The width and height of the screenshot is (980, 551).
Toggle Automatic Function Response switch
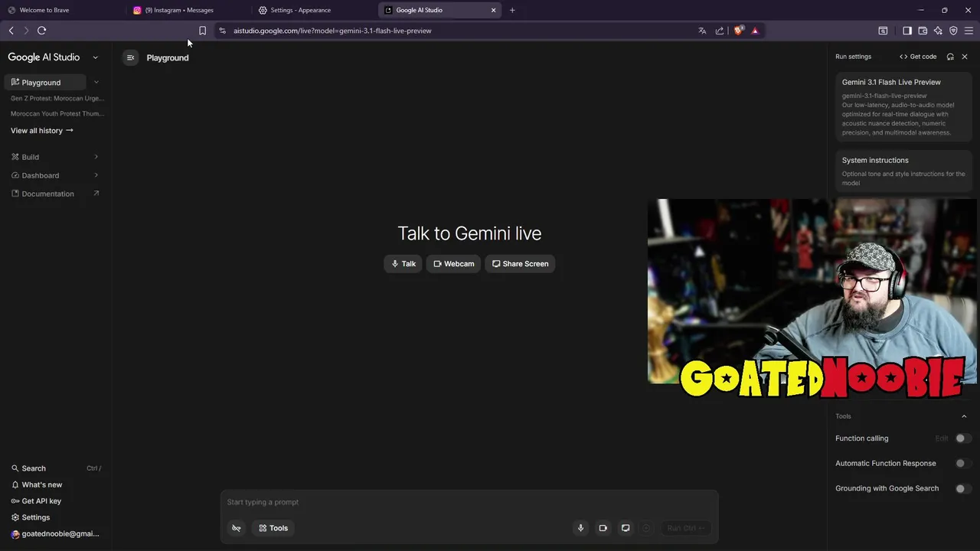963,463
